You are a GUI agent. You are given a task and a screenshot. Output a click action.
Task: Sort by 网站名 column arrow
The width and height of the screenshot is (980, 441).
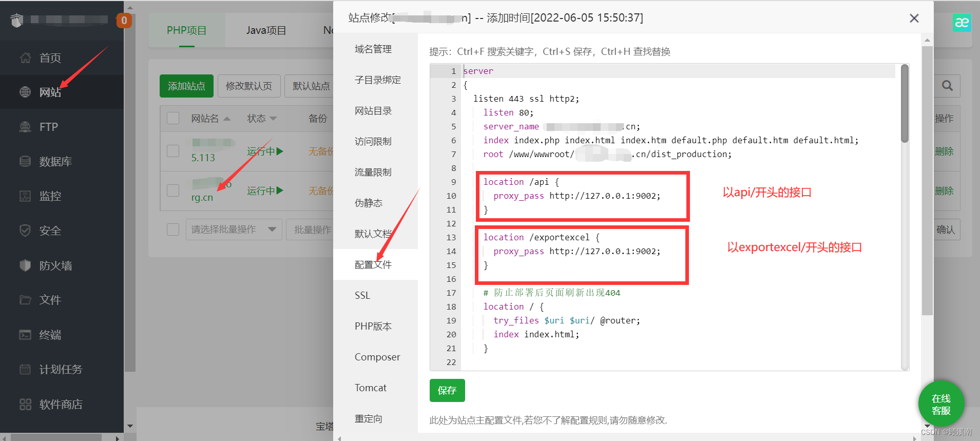(227, 119)
